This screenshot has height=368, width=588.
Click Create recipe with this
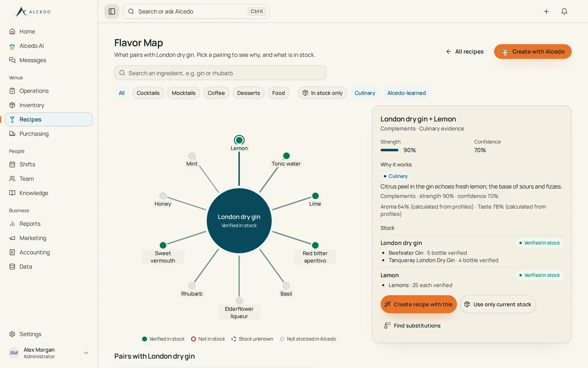click(419, 304)
